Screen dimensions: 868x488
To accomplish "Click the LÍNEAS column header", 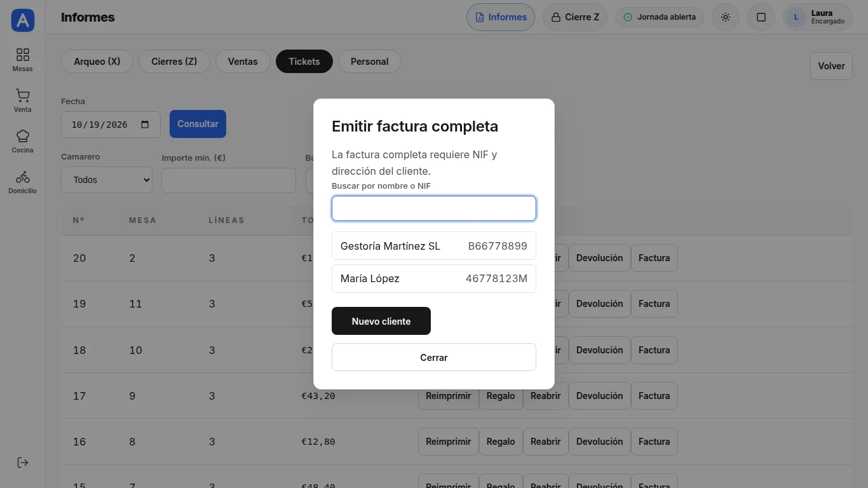I will (226, 220).
